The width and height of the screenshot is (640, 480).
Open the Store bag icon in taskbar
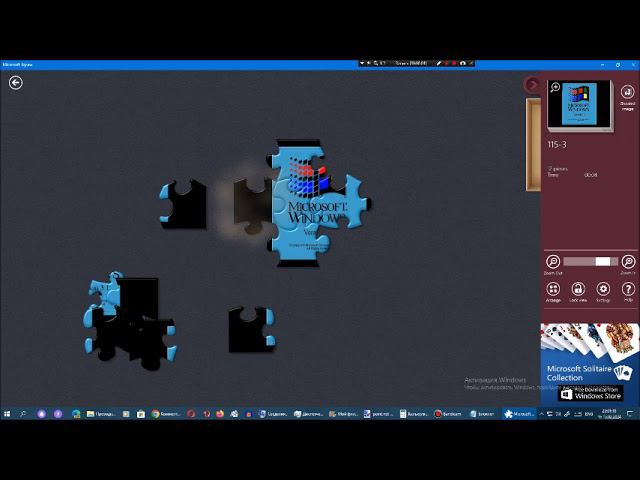tap(141, 414)
